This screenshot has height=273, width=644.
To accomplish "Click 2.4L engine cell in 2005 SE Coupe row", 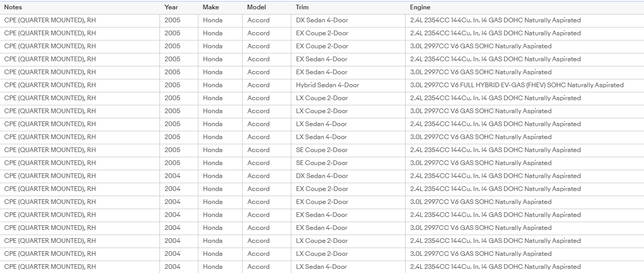I will [x=525, y=150].
